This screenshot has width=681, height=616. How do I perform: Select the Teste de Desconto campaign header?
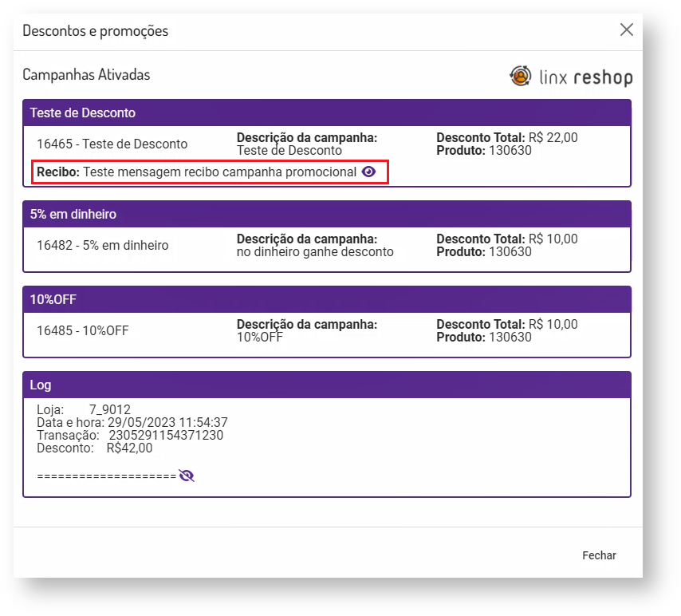click(326, 113)
